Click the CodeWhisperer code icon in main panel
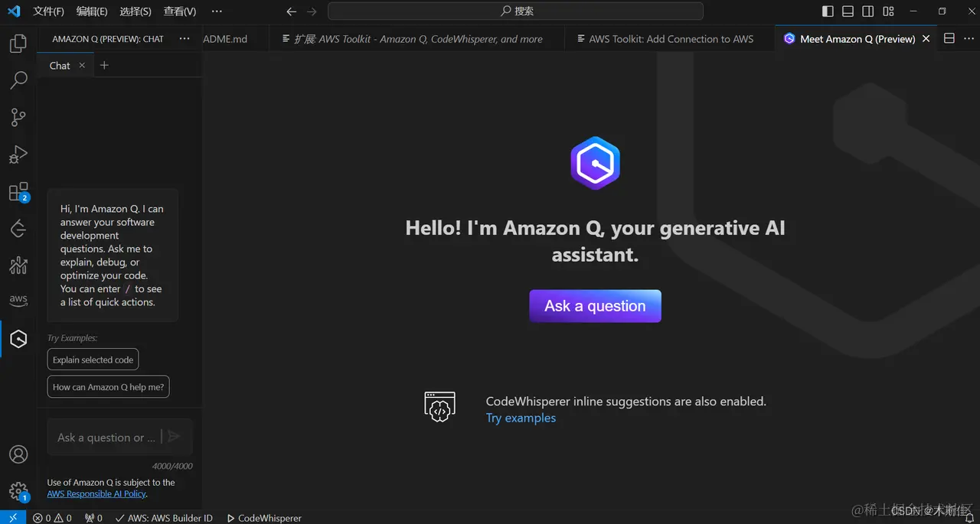 click(x=439, y=406)
